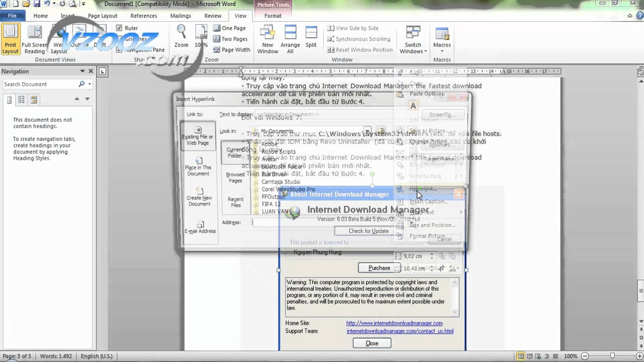The height and width of the screenshot is (362, 644).
Task: Open the Navigation pane options dropdown arrow
Action: [83, 71]
